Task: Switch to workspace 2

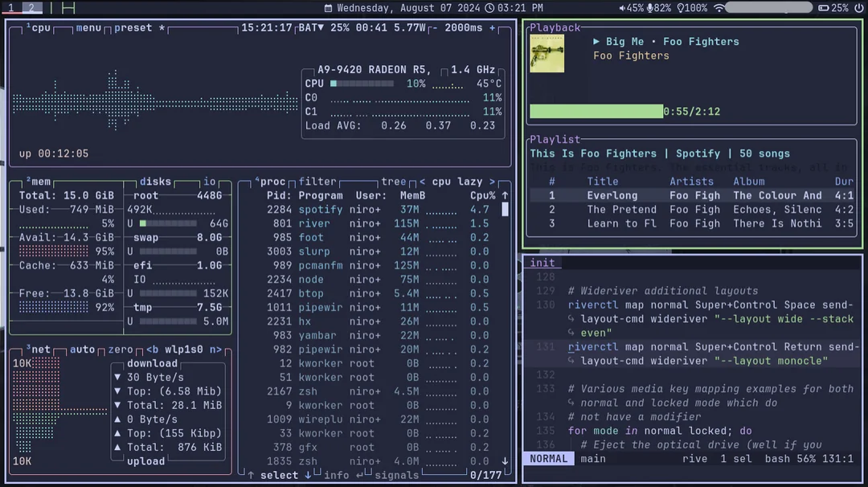Action: (x=31, y=8)
